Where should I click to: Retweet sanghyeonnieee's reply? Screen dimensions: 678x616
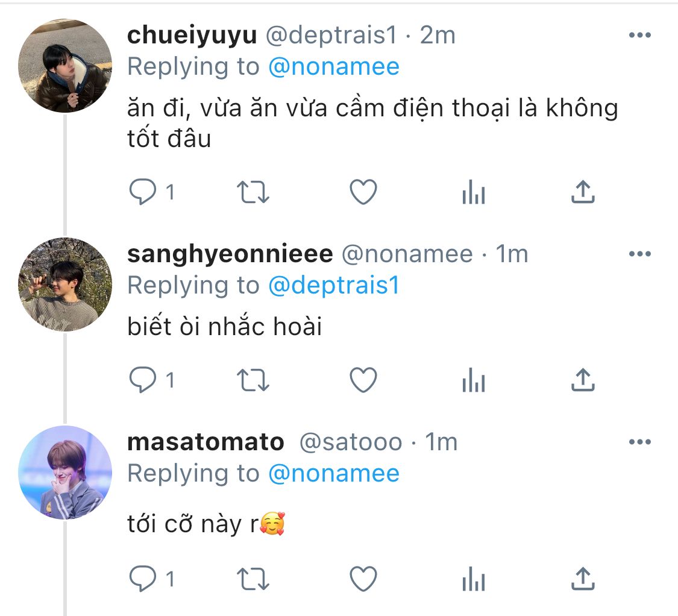[x=253, y=380]
